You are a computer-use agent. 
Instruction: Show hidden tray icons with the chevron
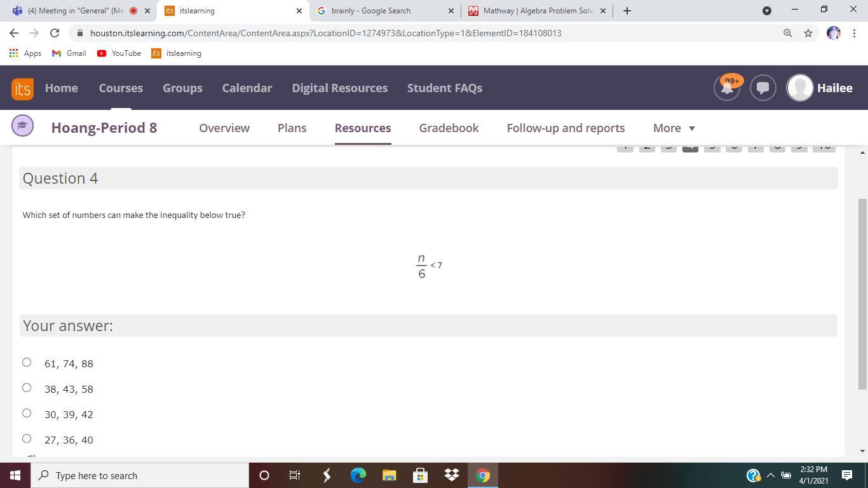point(771,475)
